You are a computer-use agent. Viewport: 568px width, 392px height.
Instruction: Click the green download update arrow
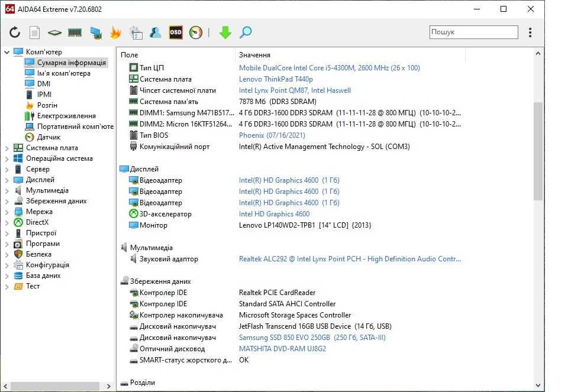click(x=225, y=33)
